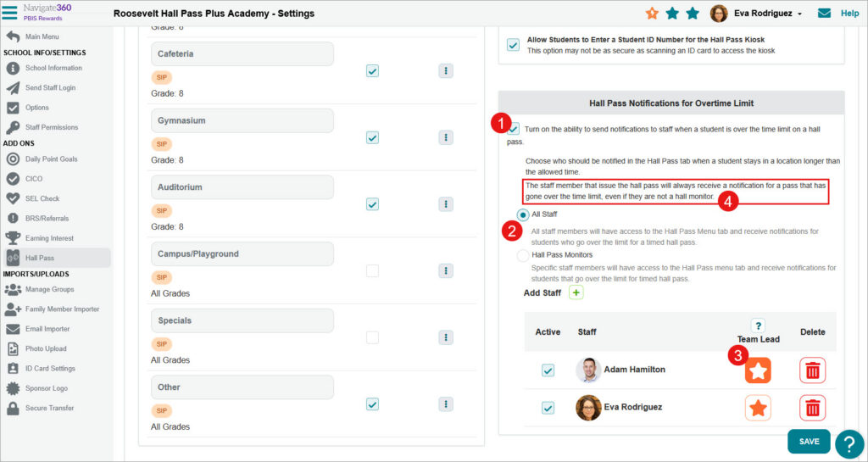The height and width of the screenshot is (462, 868).
Task: Click the Help link in header
Action: (849, 14)
